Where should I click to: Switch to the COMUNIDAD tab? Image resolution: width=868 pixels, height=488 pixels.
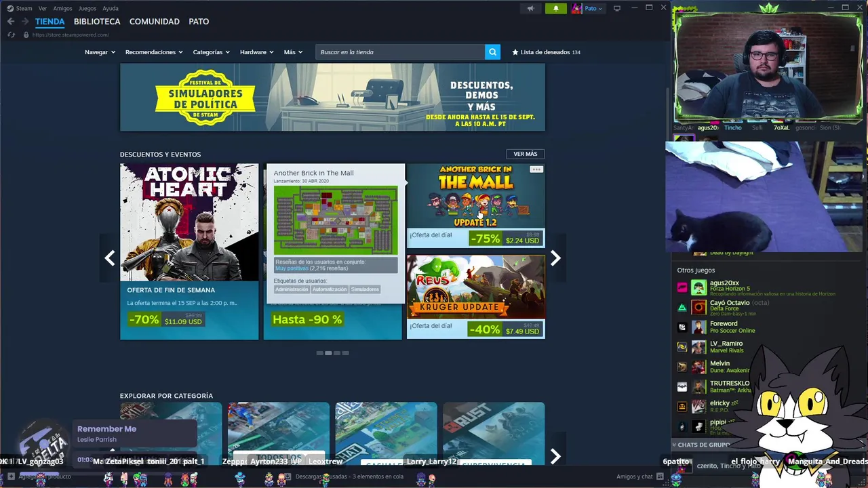tap(155, 22)
